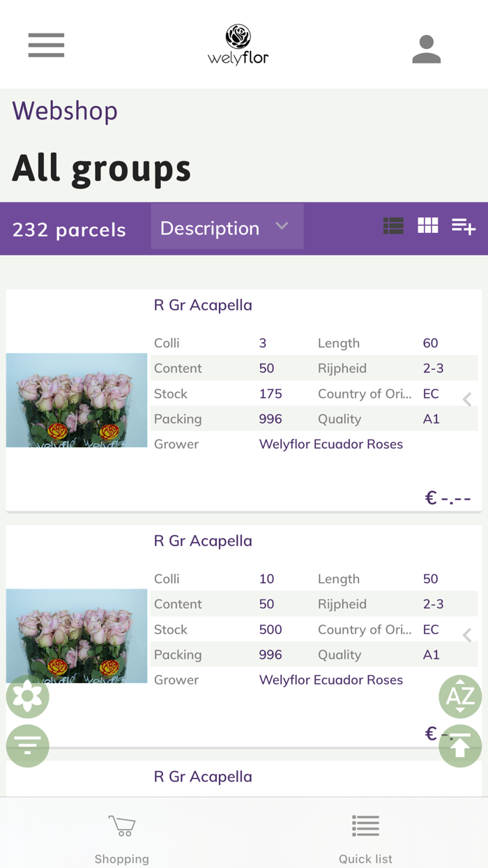The image size is (488, 868).
Task: Open the add to quick list icon
Action: [x=462, y=226]
